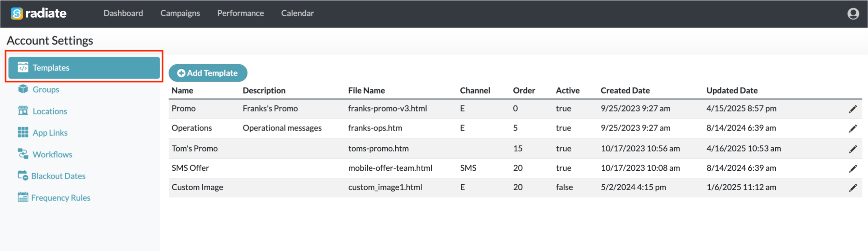868x251 pixels.
Task: Click the Add Template button
Action: click(207, 73)
